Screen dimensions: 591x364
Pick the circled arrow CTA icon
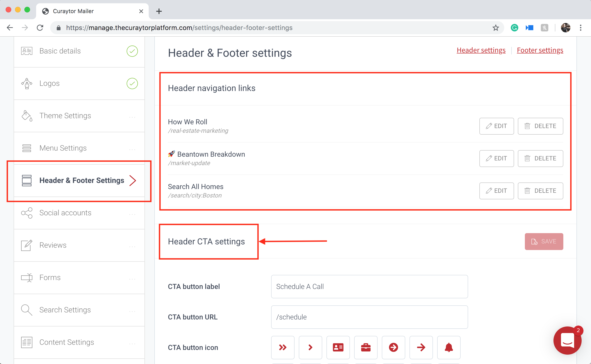pyautogui.click(x=393, y=347)
